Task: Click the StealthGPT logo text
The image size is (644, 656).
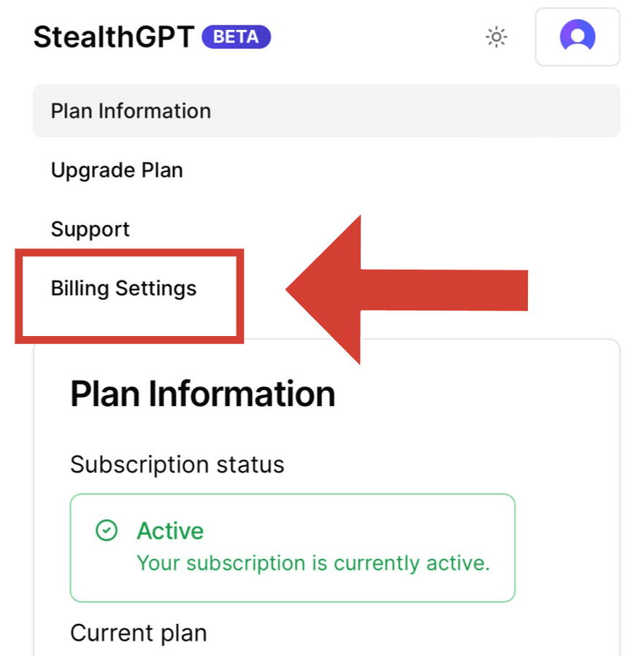Action: (114, 37)
